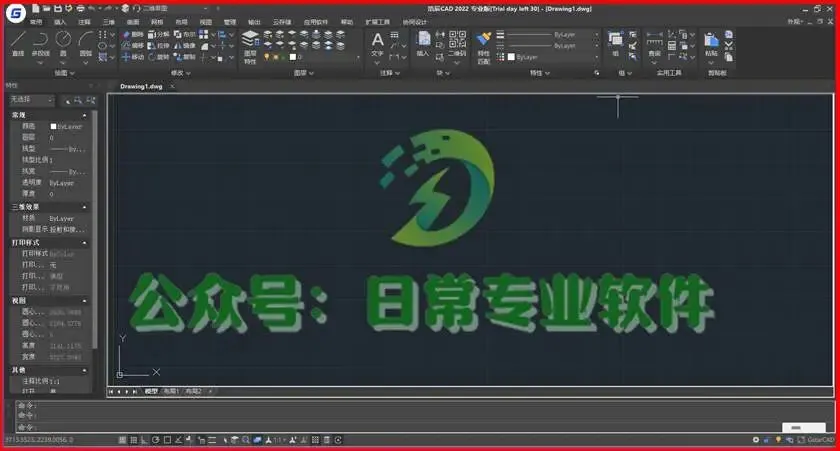Switch to the 布局2 layout tab

coord(193,392)
